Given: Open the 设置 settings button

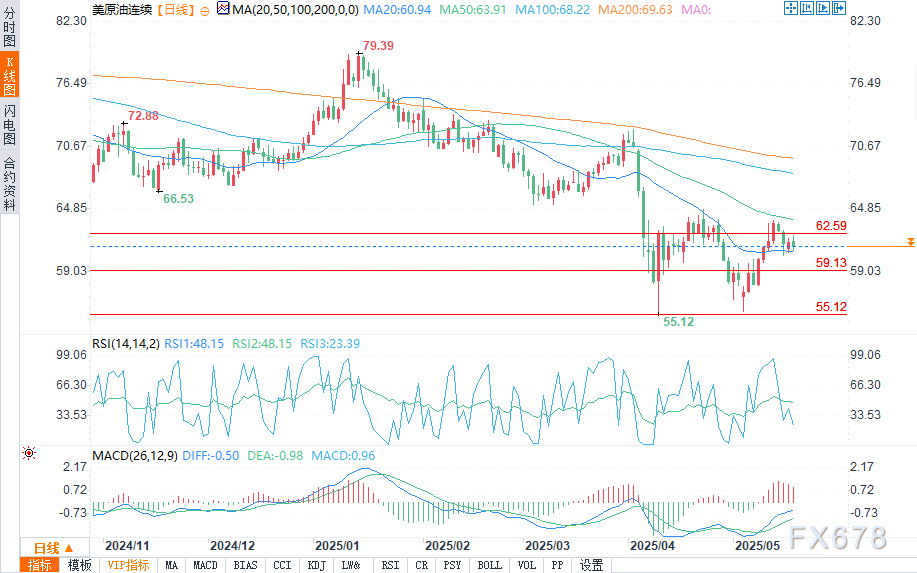Looking at the screenshot, I should pos(592,565).
